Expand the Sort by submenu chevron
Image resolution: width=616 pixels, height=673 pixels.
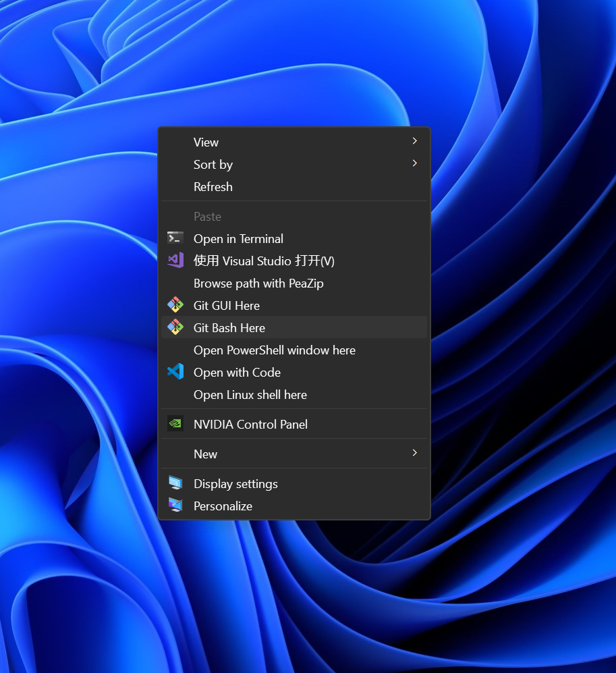coord(414,163)
